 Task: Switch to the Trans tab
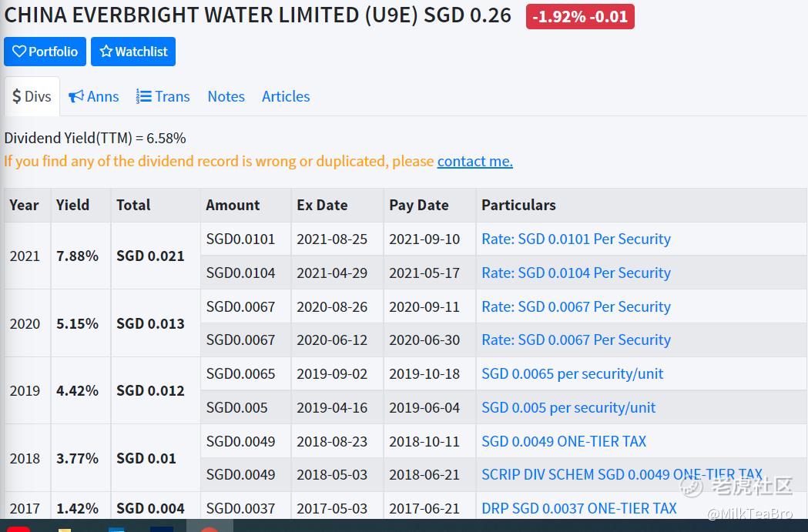[x=163, y=96]
